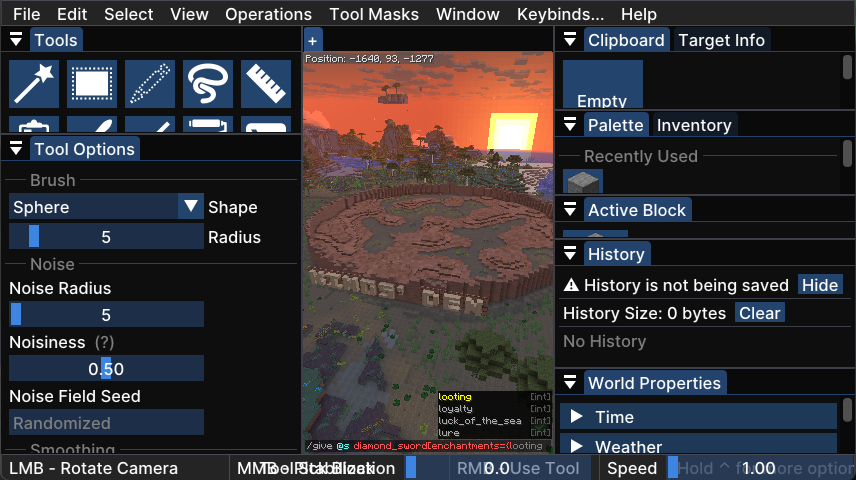Collapse the History panel triangle

[x=570, y=253]
